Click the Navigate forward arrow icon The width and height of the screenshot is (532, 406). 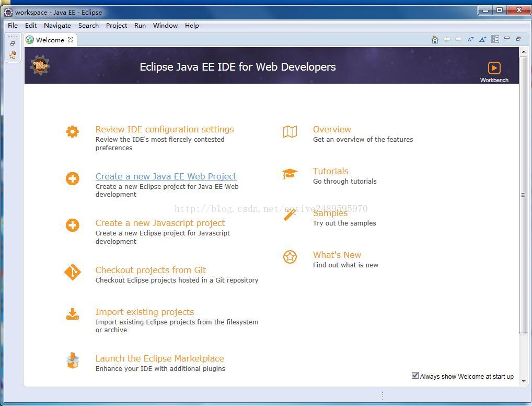click(x=459, y=39)
